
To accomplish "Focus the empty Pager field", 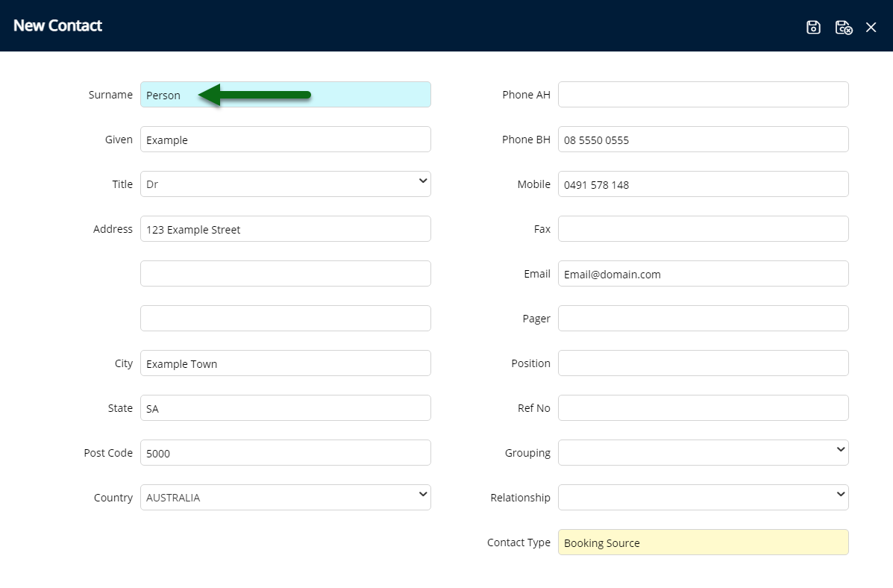I will (704, 319).
